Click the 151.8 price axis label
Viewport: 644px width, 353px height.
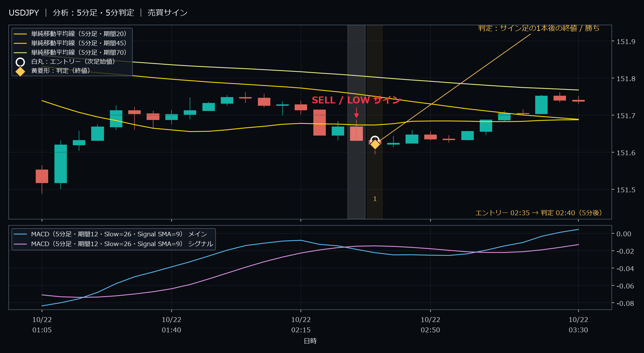click(x=626, y=79)
